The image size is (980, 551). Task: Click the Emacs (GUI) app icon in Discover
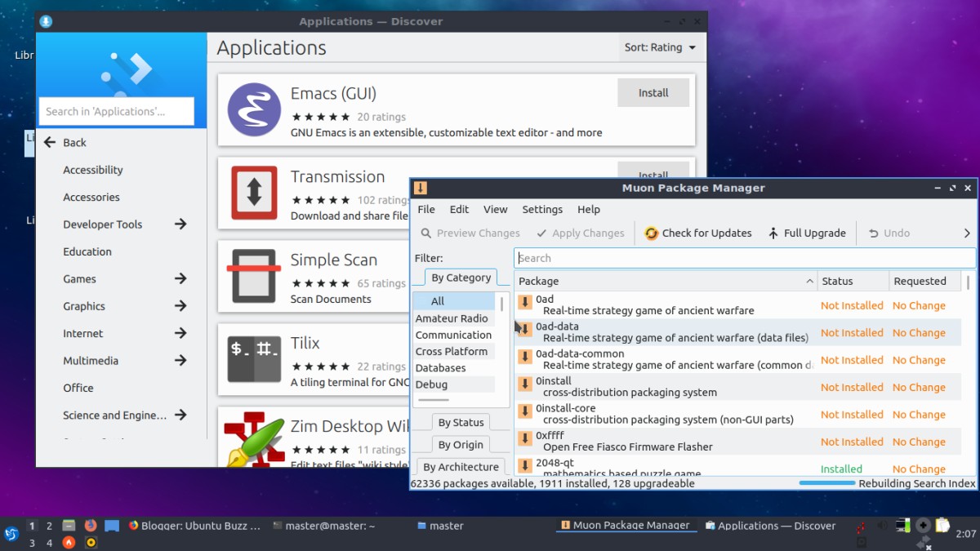254,109
